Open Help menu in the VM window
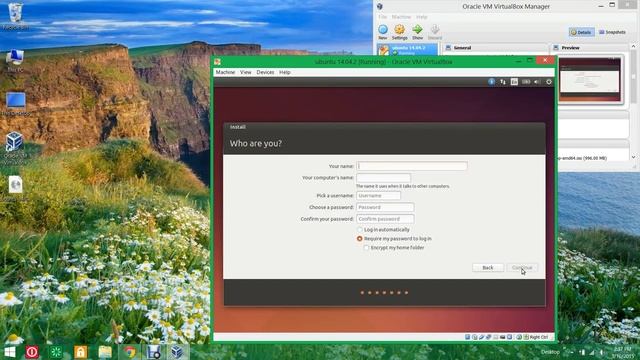This screenshot has height=360, width=640. tap(285, 72)
